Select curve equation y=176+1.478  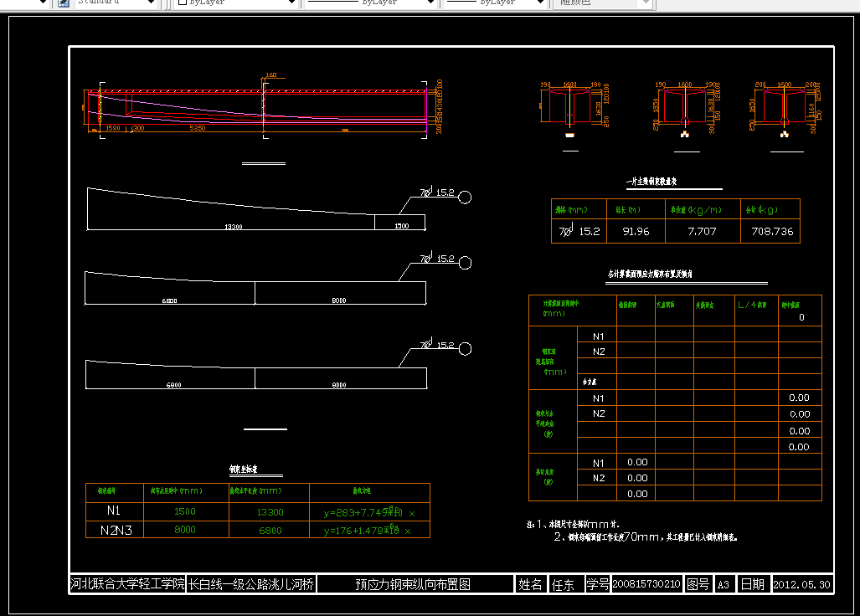[x=367, y=530]
